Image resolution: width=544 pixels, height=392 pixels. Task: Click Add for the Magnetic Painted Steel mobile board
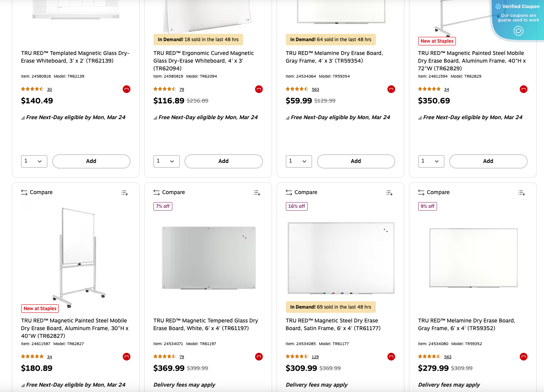pyautogui.click(x=488, y=161)
